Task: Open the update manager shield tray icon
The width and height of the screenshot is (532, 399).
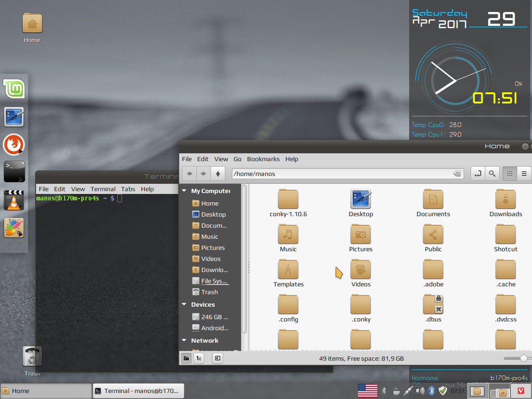Action: (x=443, y=391)
